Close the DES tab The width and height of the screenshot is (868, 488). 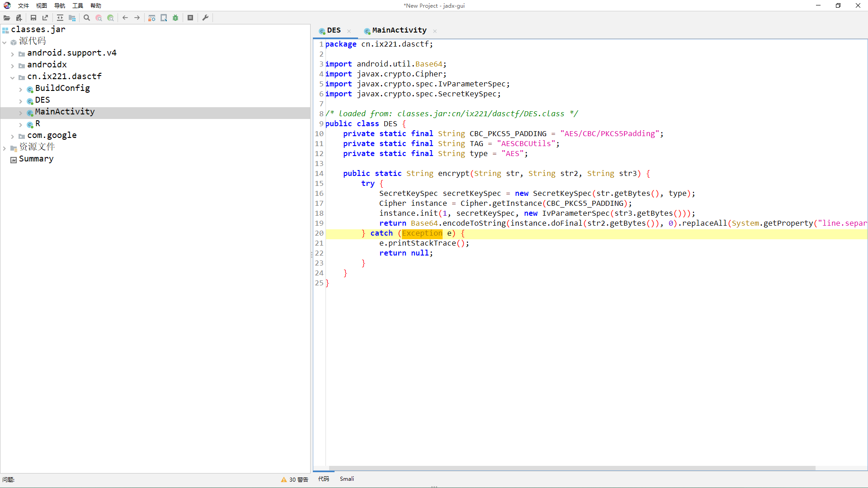tap(349, 31)
